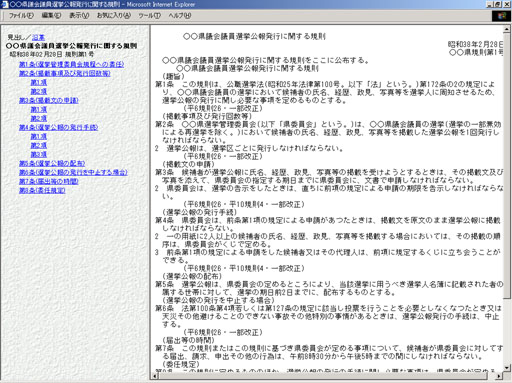Close the Internet Explorer window
Screen dimensions: 512x383
pyautogui.click(x=506, y=4)
